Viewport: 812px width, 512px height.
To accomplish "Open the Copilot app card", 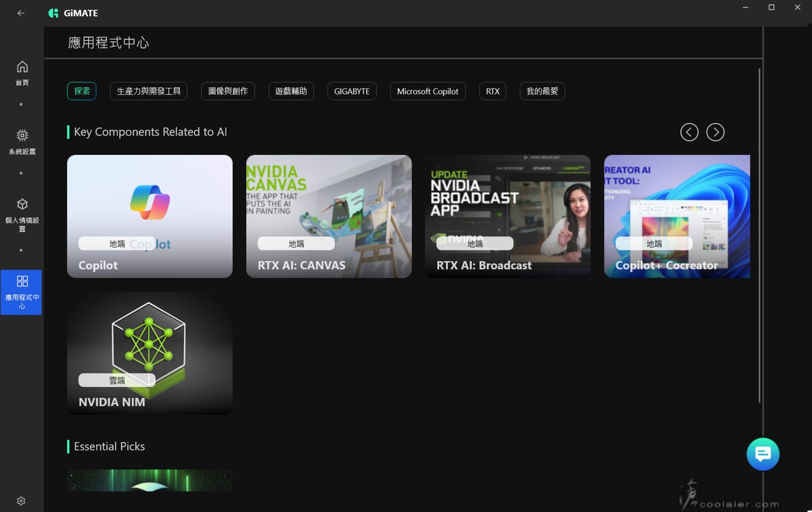I will (150, 216).
